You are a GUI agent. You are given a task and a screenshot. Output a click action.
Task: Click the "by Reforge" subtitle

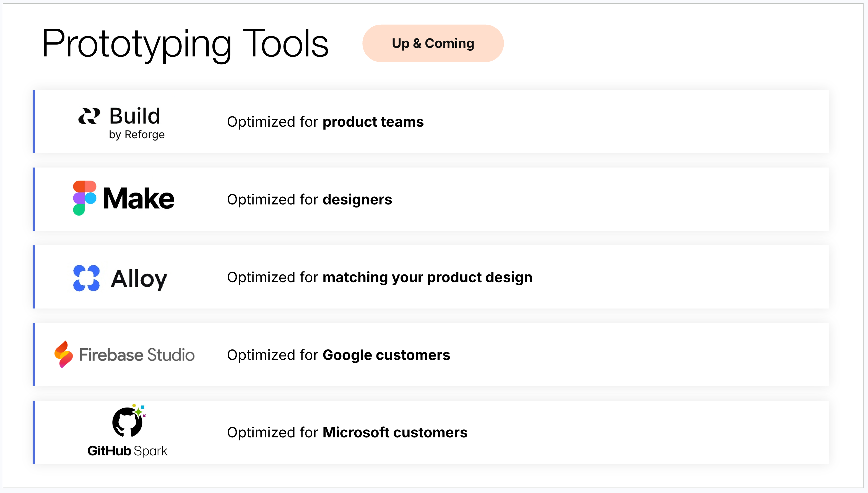[x=137, y=135]
